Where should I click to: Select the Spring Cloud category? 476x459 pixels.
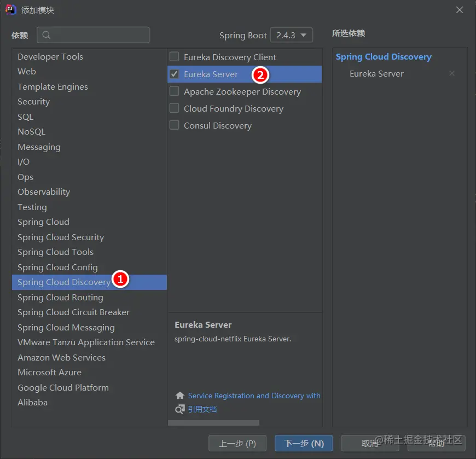pos(89,222)
